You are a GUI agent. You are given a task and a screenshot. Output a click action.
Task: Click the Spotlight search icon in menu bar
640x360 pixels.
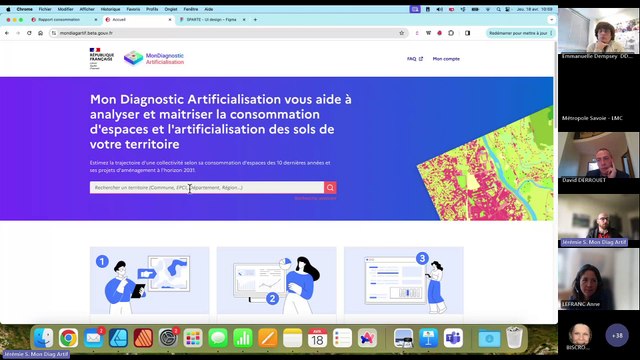498,9
